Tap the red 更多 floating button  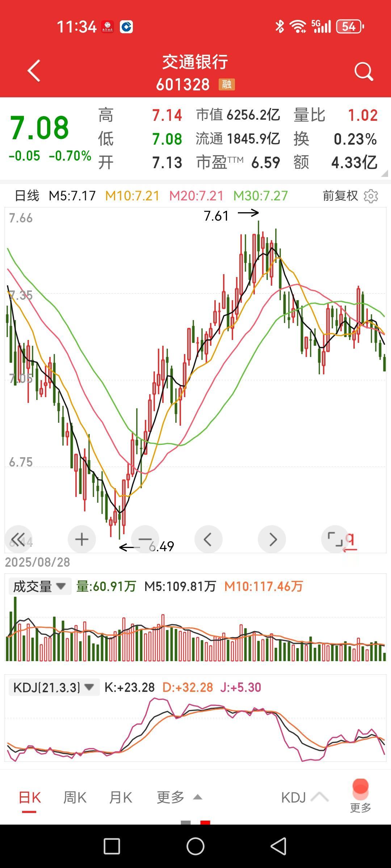coord(361,796)
